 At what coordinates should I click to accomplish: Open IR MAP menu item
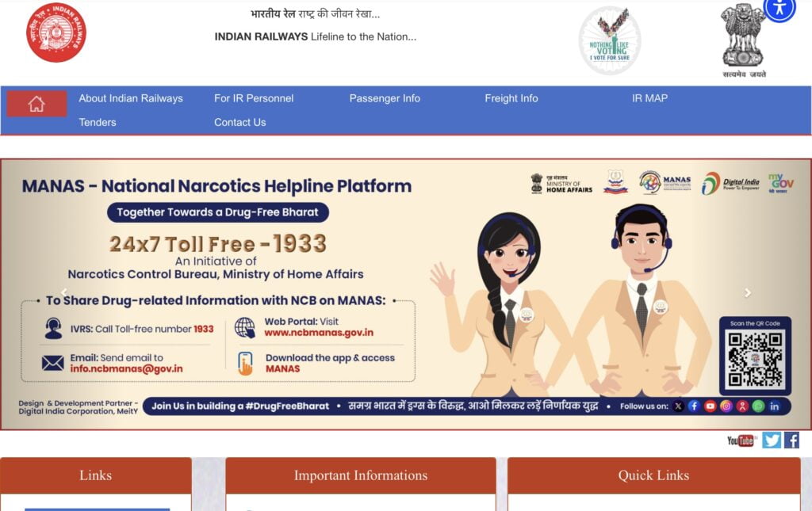coord(649,98)
